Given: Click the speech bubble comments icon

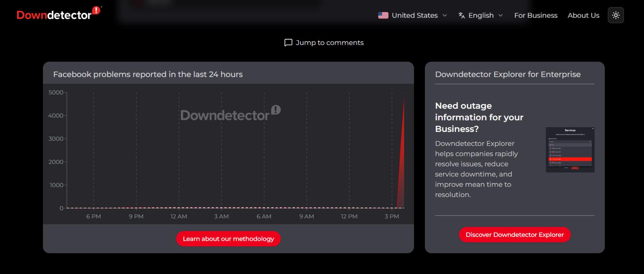Looking at the screenshot, I should (288, 43).
